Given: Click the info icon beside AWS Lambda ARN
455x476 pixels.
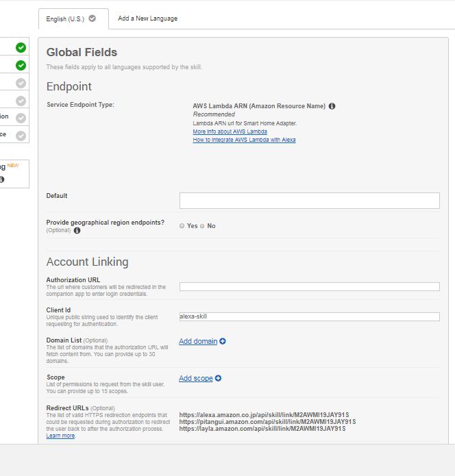Looking at the screenshot, I should [x=332, y=106].
